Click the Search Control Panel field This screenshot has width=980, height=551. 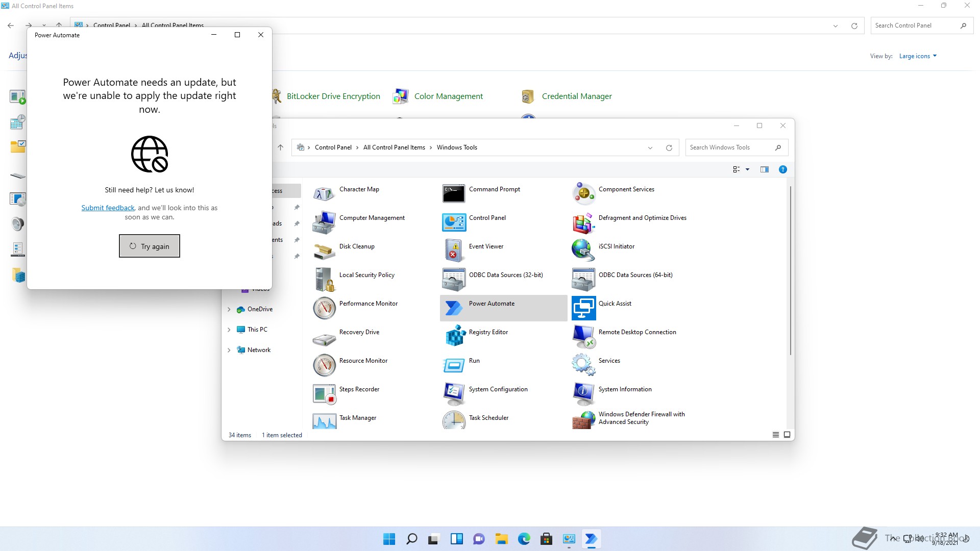coord(922,26)
